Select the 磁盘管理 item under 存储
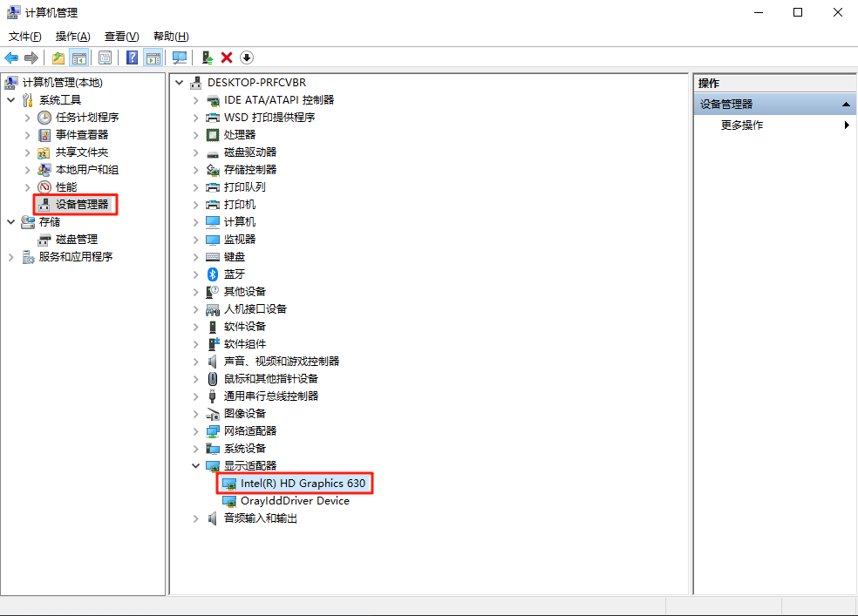Screen dimensions: 858x616 click(x=77, y=240)
